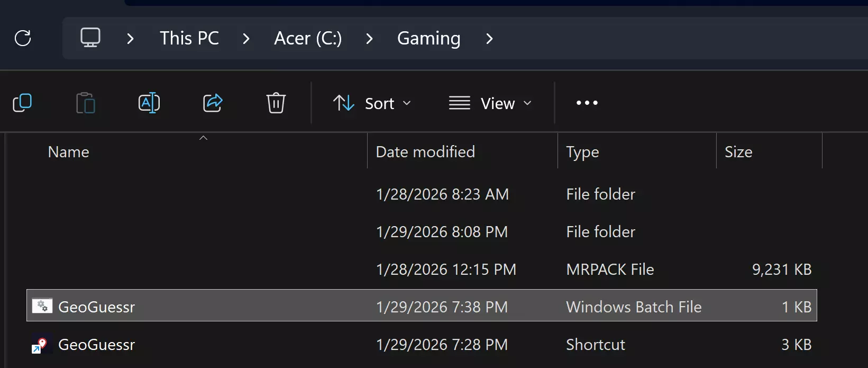Expand chevron after Gaming breadcrumb

pyautogui.click(x=489, y=38)
